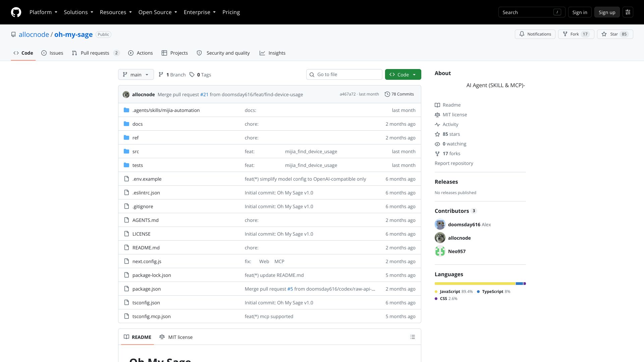View the 78 Commits history

click(399, 94)
